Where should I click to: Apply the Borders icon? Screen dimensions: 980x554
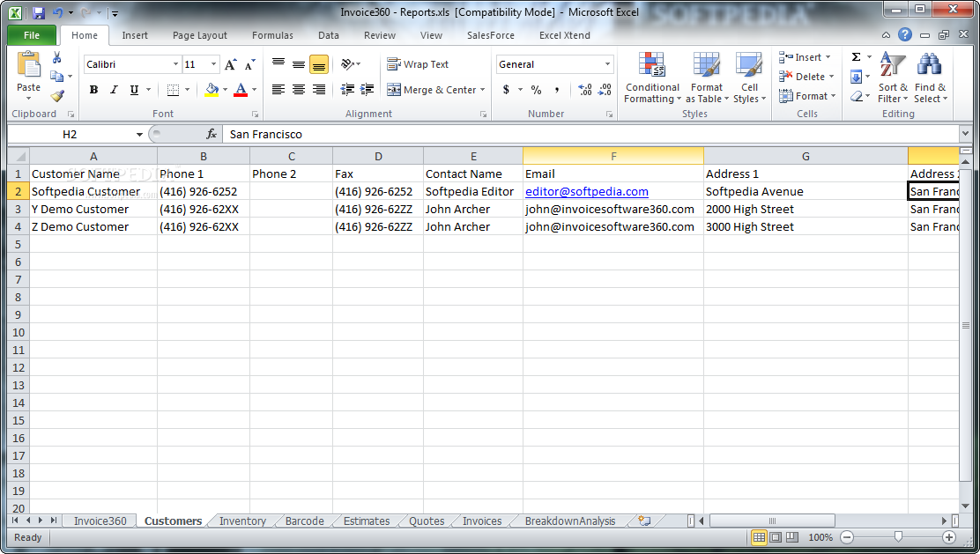(173, 90)
